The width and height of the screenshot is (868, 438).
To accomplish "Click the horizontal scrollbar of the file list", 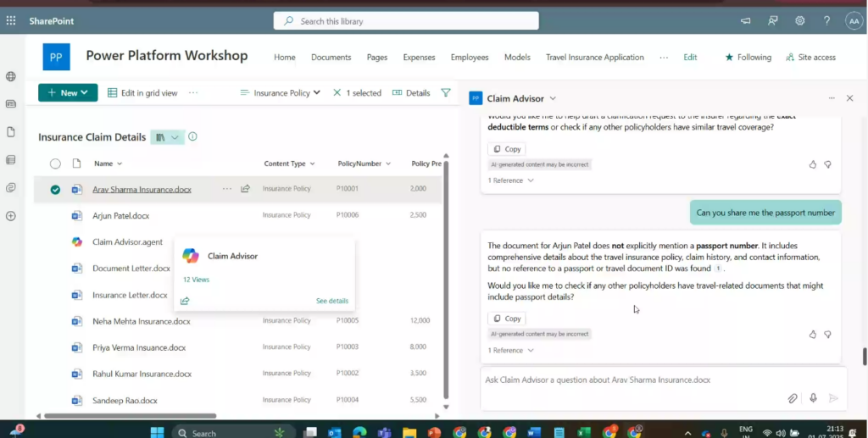I will click(x=130, y=416).
